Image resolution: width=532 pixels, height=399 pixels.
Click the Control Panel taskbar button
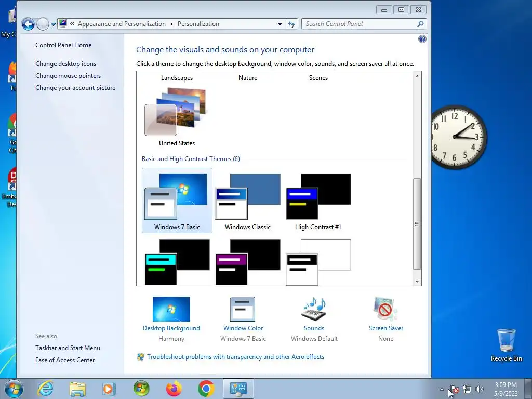click(x=238, y=389)
